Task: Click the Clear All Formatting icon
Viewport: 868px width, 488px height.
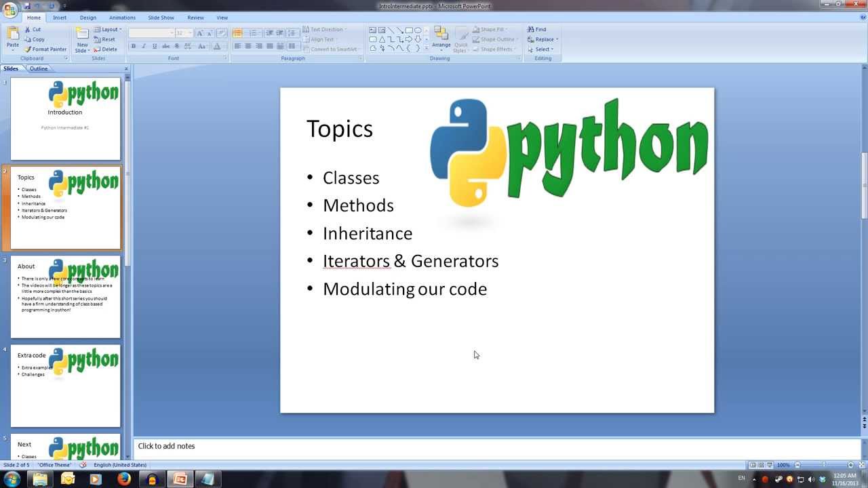Action: click(222, 33)
